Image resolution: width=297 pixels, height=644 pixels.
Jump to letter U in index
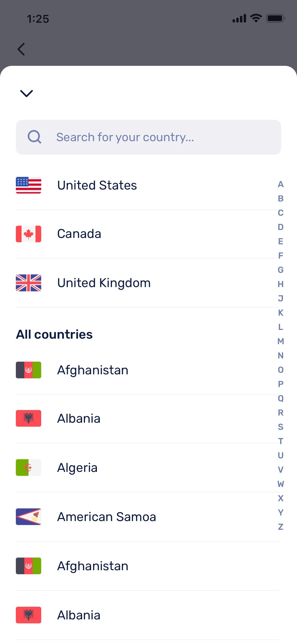[281, 456]
